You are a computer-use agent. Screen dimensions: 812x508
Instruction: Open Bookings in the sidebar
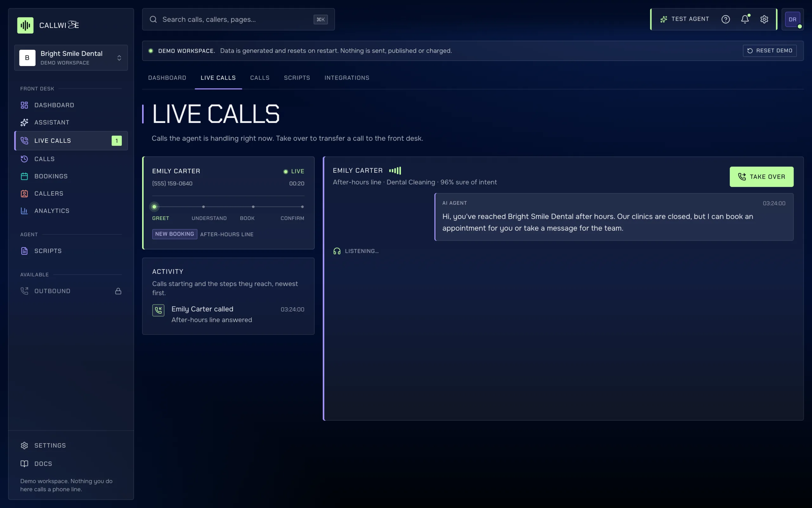(71, 176)
